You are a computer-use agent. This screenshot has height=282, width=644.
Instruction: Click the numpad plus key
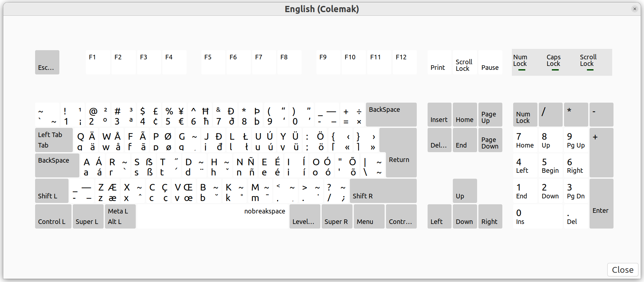click(601, 153)
